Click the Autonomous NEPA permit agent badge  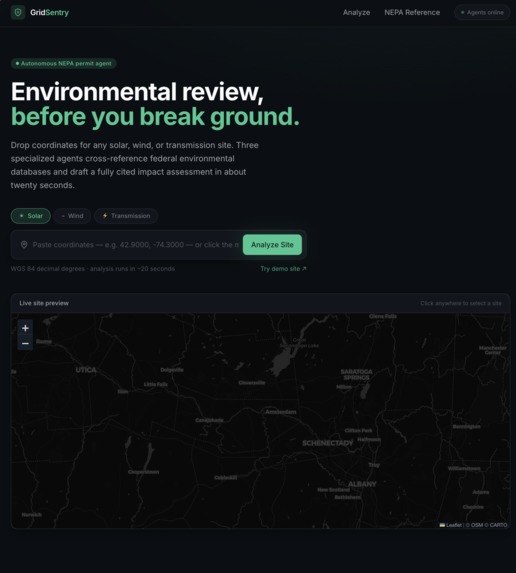64,64
